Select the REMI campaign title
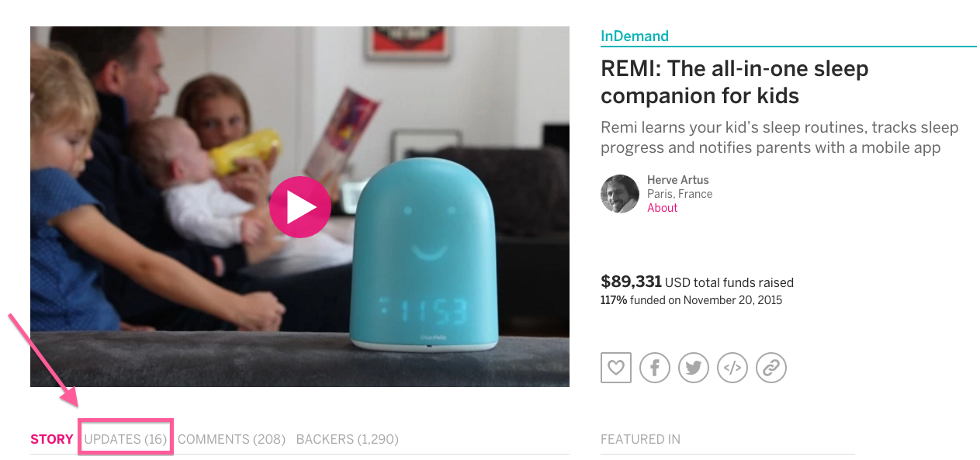 coord(735,82)
